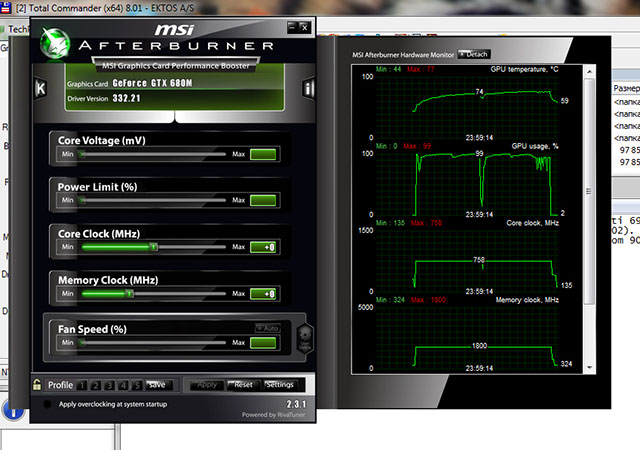Click the Размер column header in Total Commander
This screenshot has width=640, height=450.
click(626, 88)
